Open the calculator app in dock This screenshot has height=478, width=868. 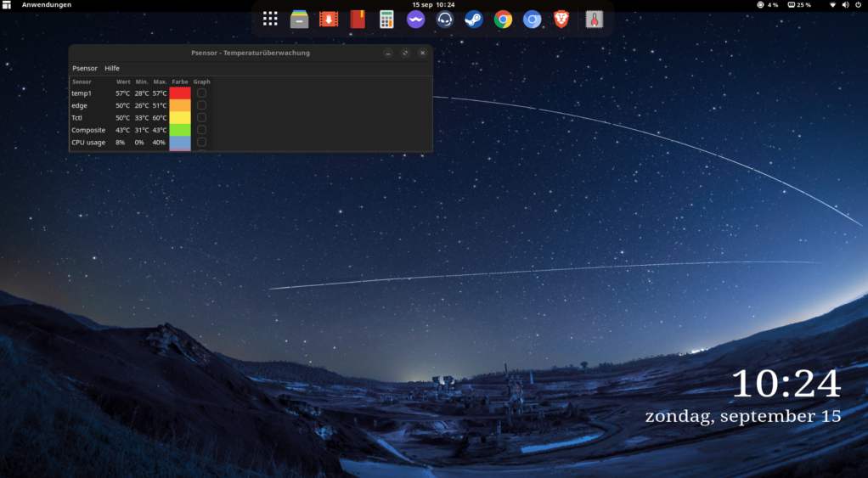point(386,19)
